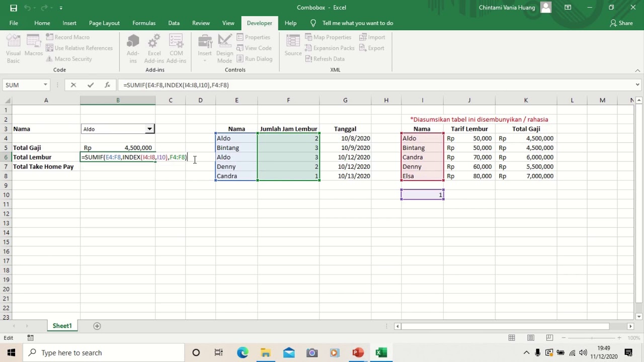Image resolution: width=644 pixels, height=362 pixels.
Task: Click the Save icon in title bar
Action: (14, 8)
